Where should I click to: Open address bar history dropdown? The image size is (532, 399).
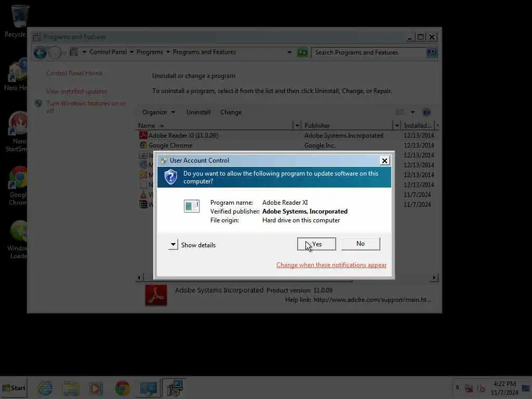click(289, 52)
